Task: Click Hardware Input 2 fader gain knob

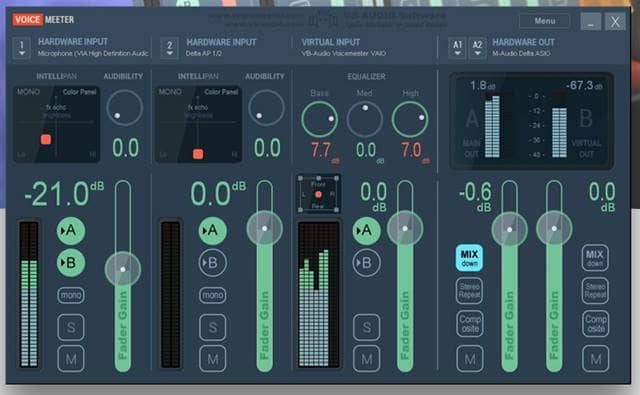Action: pyautogui.click(x=264, y=229)
